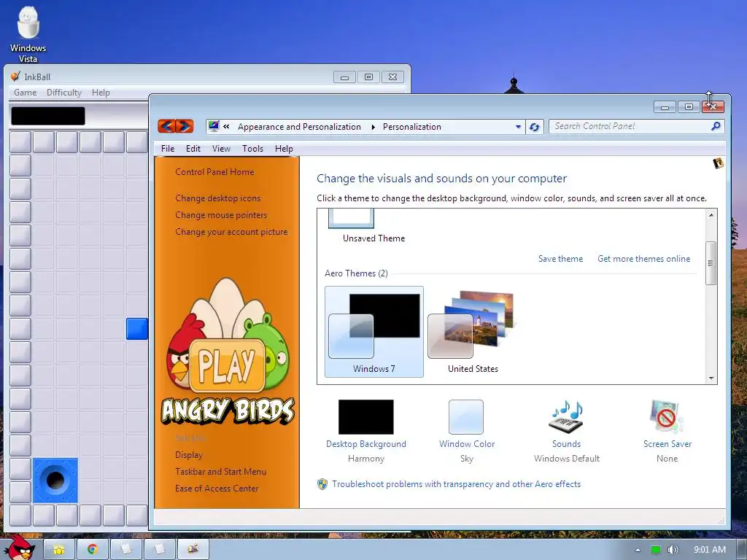This screenshot has height=560, width=747.
Task: Open Chrome from the taskbar
Action: pos(93,549)
